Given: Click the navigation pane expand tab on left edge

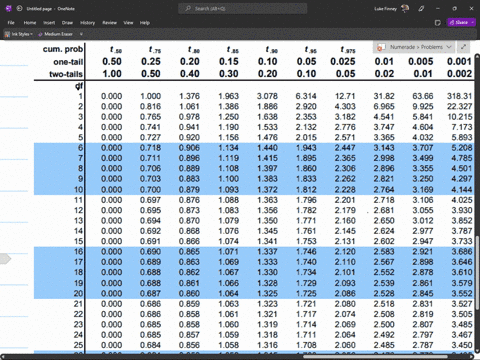Looking at the screenshot, I should pos(5,259).
